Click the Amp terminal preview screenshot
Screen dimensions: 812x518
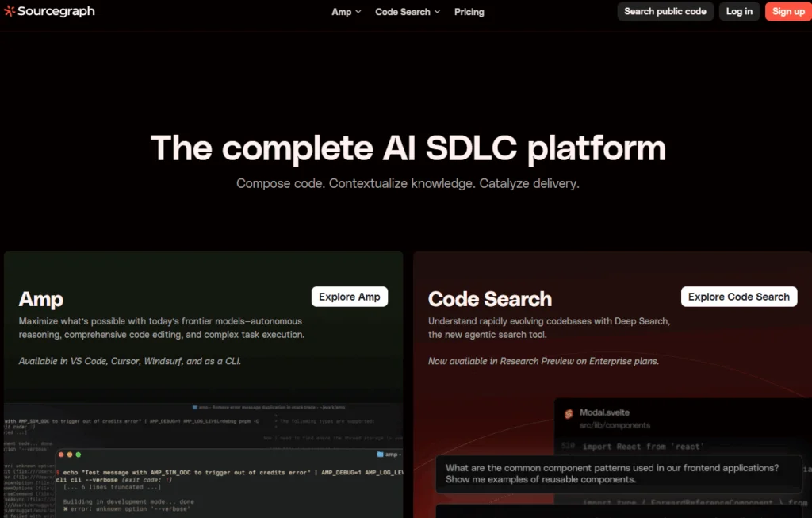pyautogui.click(x=203, y=460)
